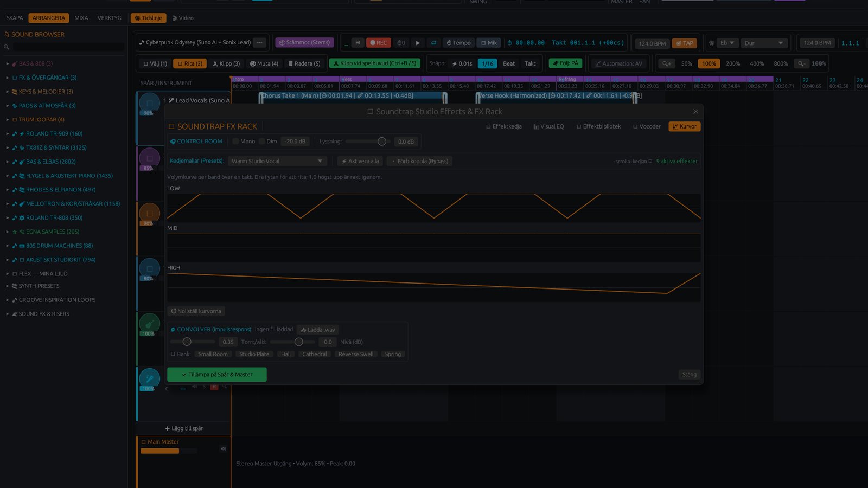The width and height of the screenshot is (868, 488).
Task: Tap tempo with the TAP button
Action: click(685, 43)
